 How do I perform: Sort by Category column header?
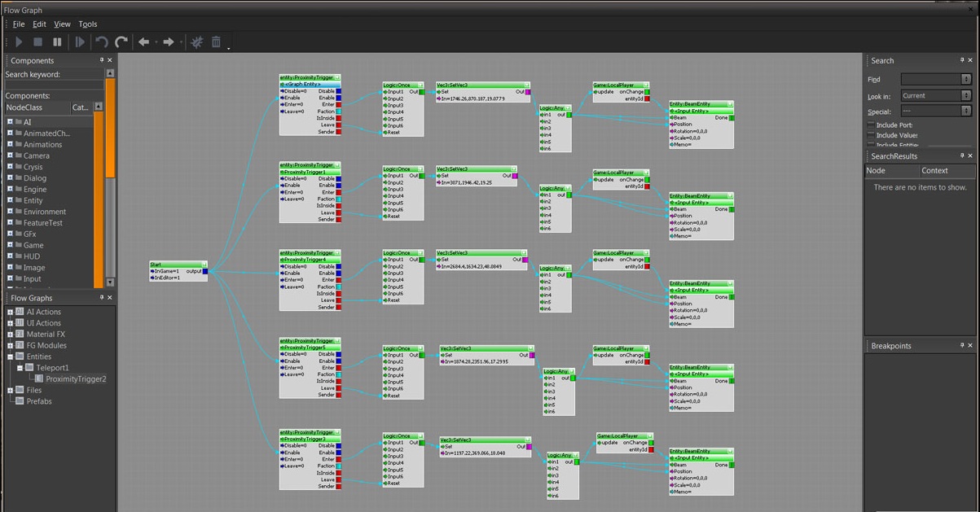(81, 107)
